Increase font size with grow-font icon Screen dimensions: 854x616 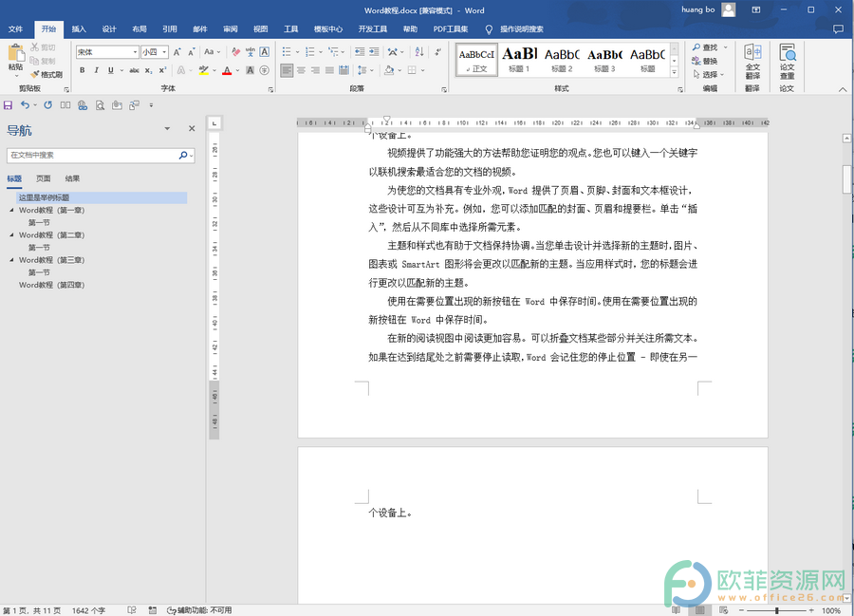tap(177, 52)
